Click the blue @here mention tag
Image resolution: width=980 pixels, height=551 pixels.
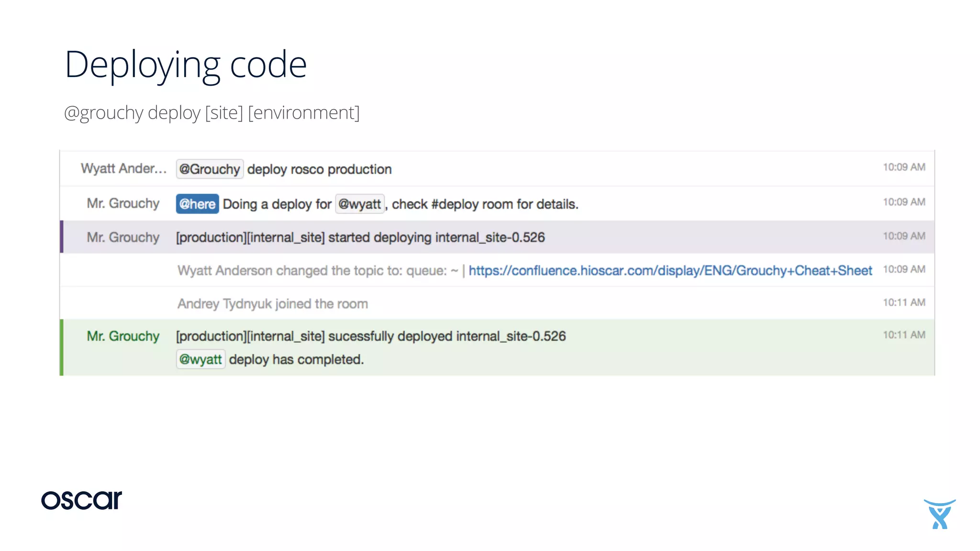pos(197,204)
